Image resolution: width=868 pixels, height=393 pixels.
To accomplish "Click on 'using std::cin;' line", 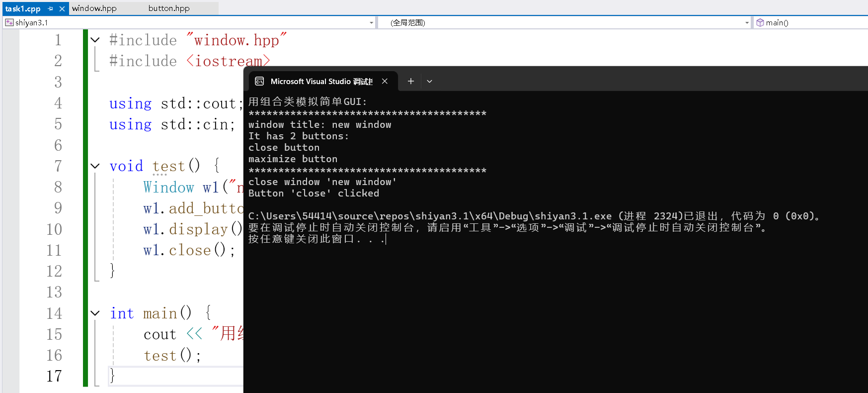I will [x=172, y=124].
